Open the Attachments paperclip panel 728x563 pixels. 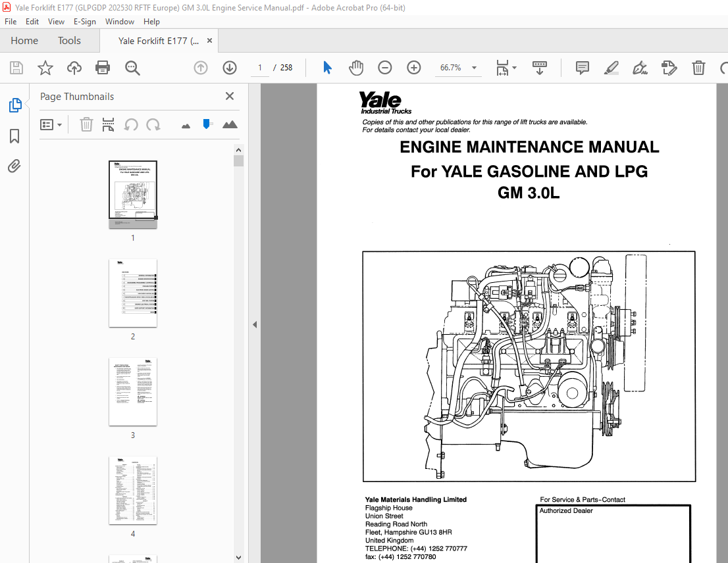pos(14,166)
